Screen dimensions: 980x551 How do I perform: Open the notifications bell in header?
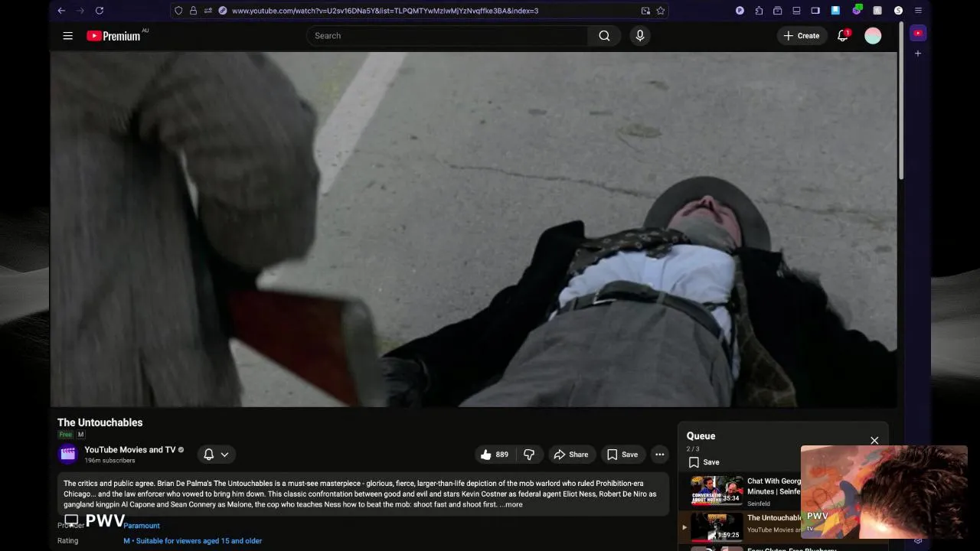pyautogui.click(x=843, y=36)
